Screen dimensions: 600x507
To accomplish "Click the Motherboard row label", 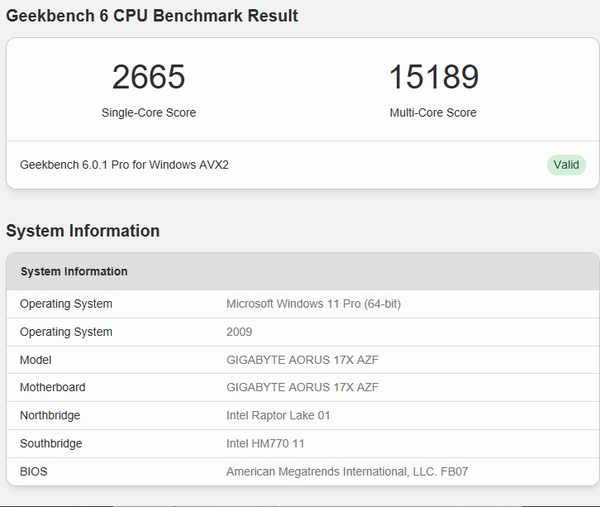I will point(52,388).
